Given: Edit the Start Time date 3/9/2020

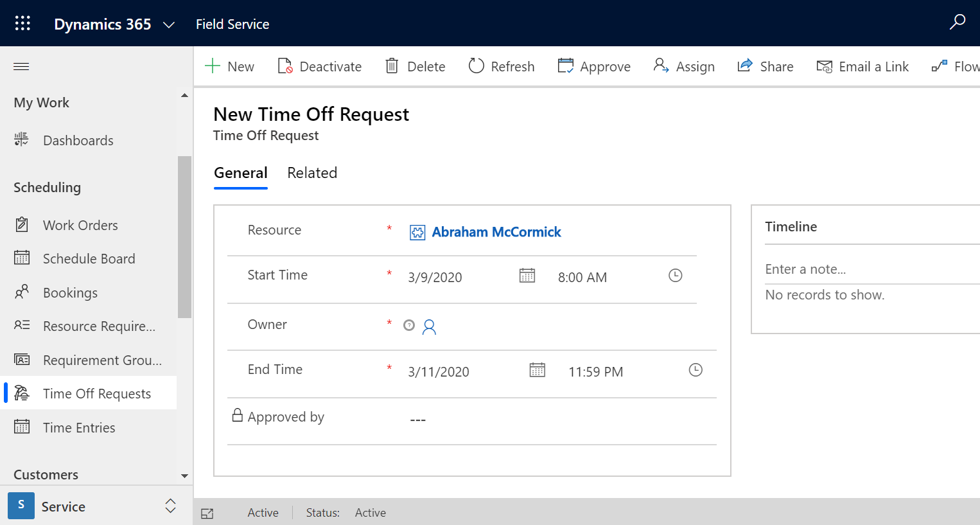Looking at the screenshot, I should coord(435,278).
